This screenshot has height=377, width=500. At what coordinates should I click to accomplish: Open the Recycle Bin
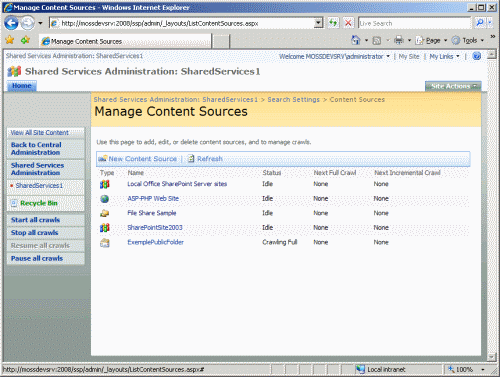coord(39,203)
